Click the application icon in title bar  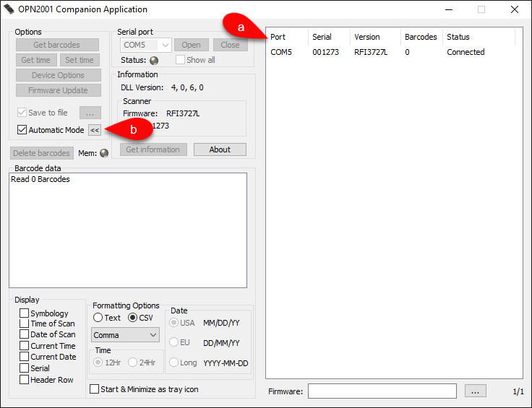pos(9,9)
